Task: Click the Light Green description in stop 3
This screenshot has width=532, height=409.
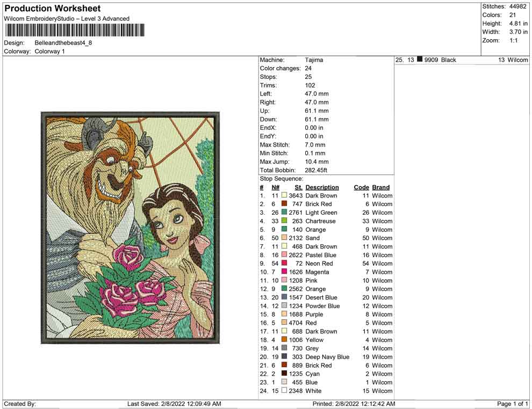Action: click(x=321, y=213)
